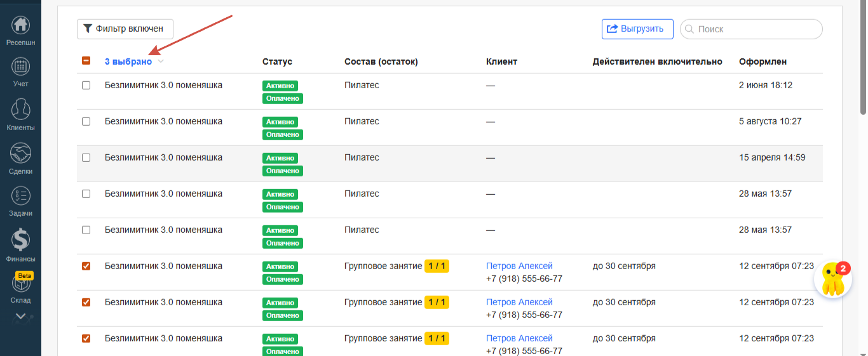Screen dimensions: 868x356
Task: Click the yellow octopus chat widget
Action: (x=832, y=279)
